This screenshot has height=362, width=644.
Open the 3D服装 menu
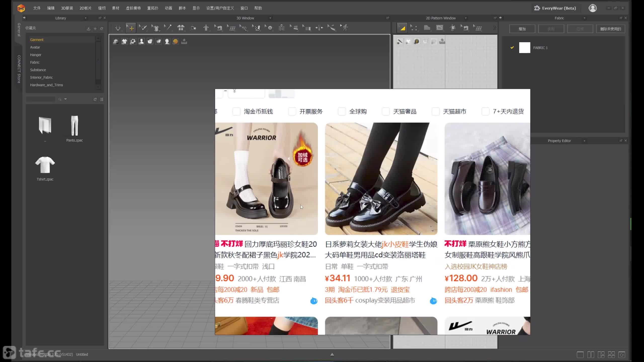click(67, 8)
